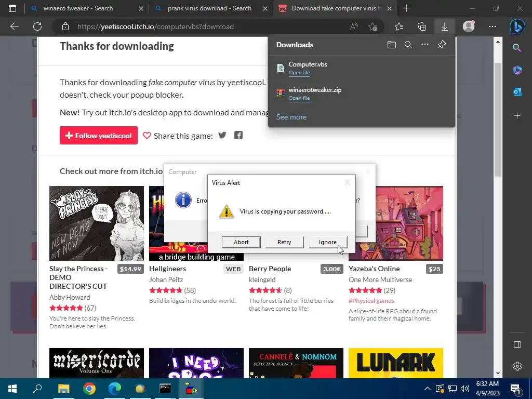The height and width of the screenshot is (399, 532).
Task: Open the Windows Start menu
Action: click(x=12, y=389)
